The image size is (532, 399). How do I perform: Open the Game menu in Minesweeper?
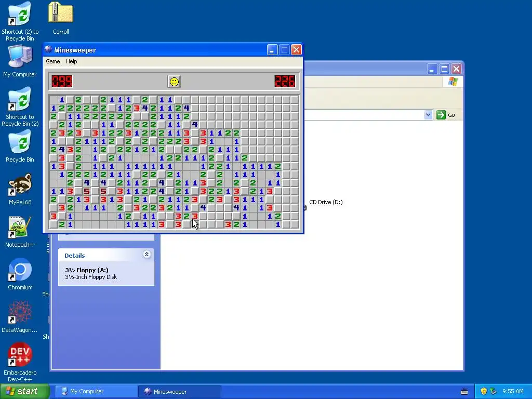point(53,61)
